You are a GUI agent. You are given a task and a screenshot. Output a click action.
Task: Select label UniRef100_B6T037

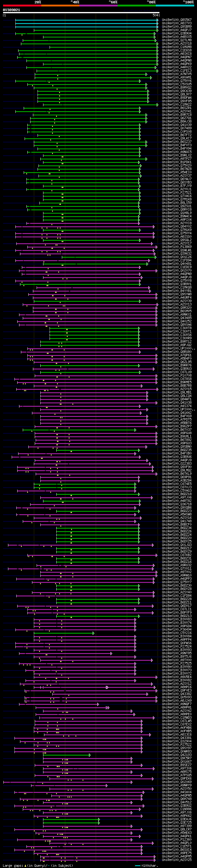pos(177,430)
